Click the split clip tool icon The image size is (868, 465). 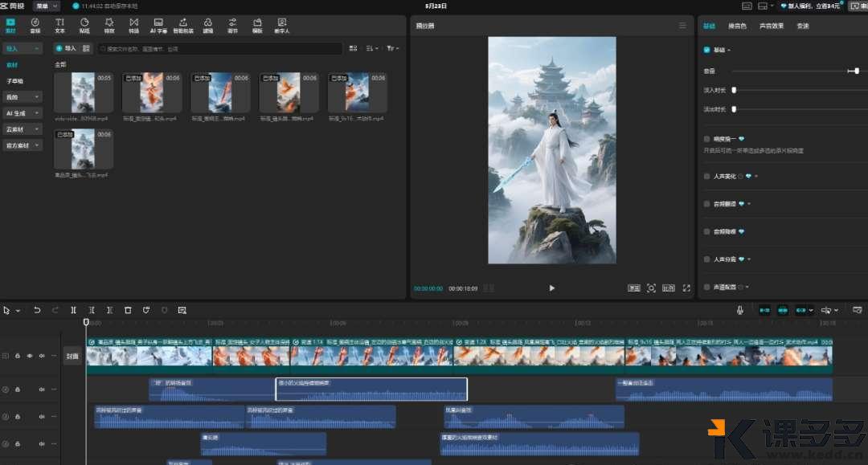[73, 310]
